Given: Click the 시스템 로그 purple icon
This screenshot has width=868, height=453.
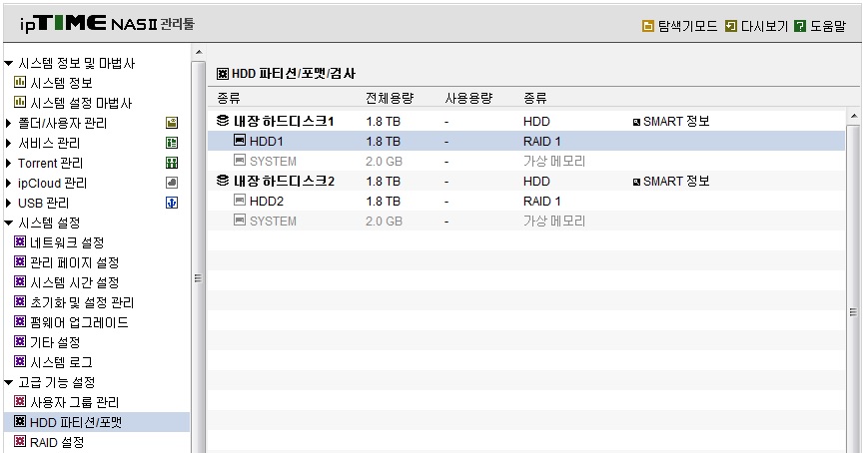Looking at the screenshot, I should click(x=20, y=361).
